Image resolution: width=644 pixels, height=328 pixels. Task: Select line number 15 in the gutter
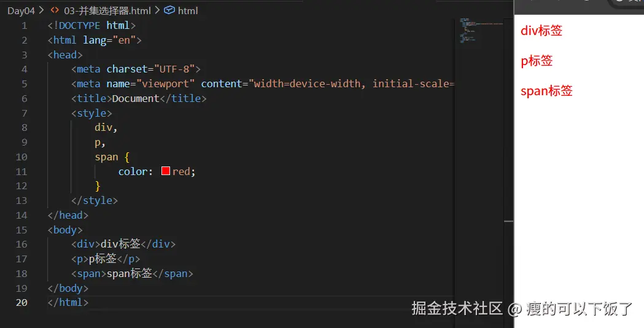pos(22,230)
